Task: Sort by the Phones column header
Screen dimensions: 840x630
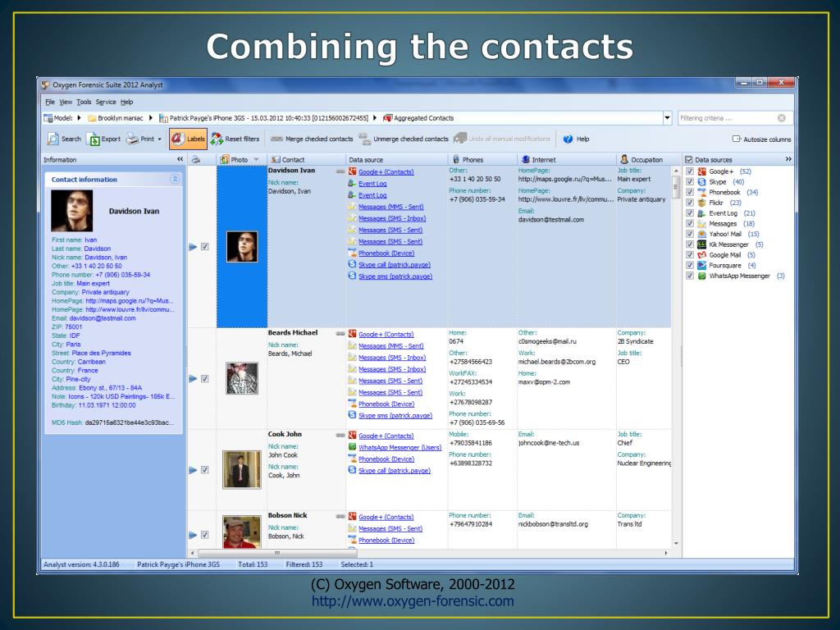Action: pyautogui.click(x=482, y=160)
